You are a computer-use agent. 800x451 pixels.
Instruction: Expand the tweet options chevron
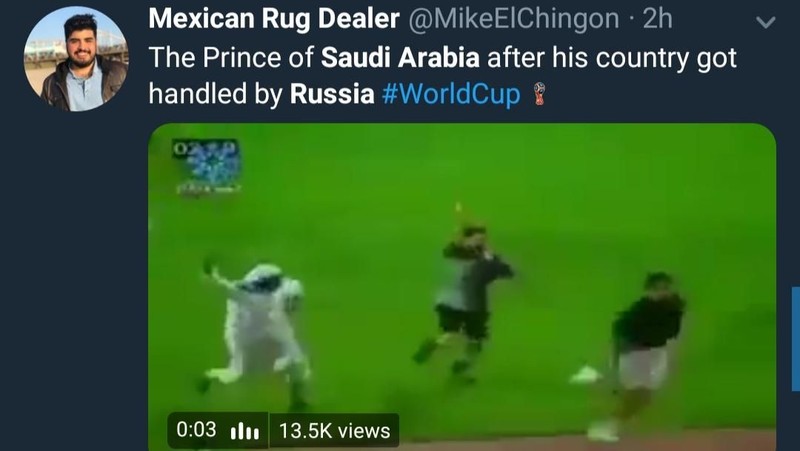coord(766,22)
